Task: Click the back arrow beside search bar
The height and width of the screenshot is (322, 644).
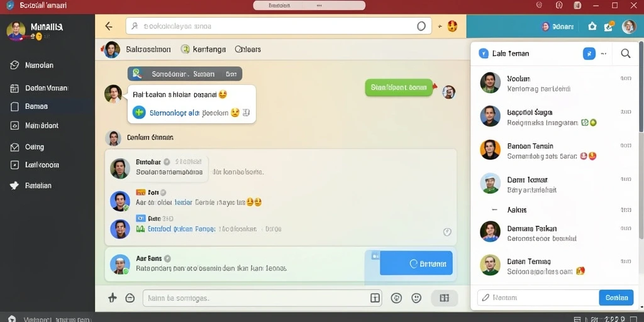Action: click(x=109, y=26)
